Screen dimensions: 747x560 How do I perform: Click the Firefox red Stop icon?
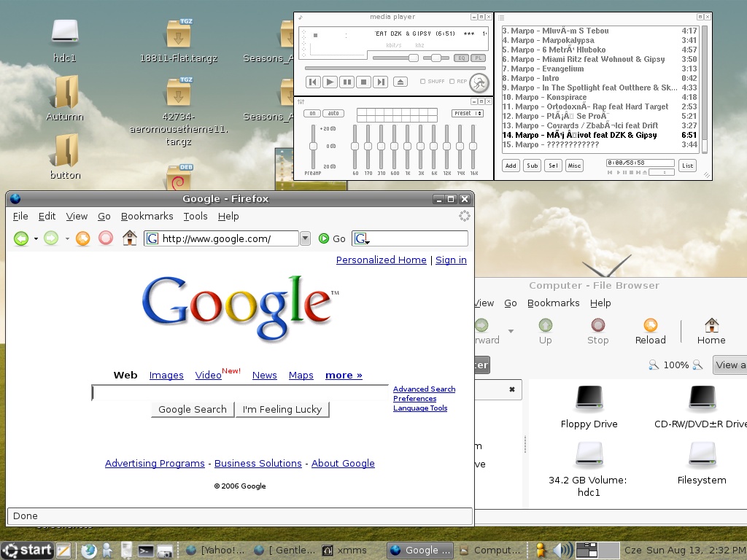106,238
